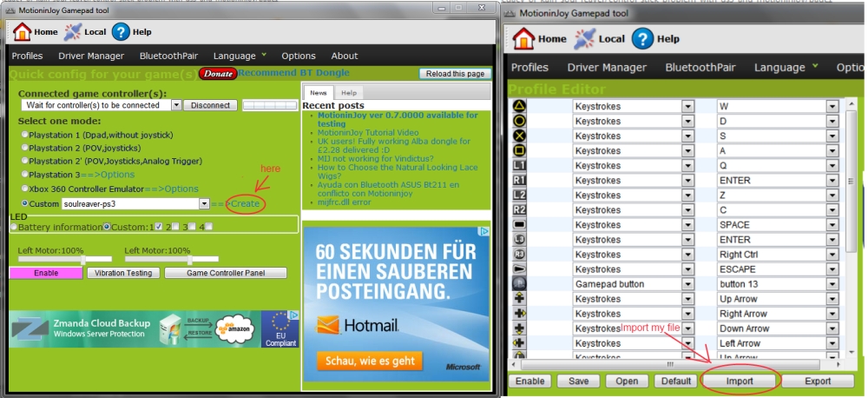Select the Custom mode radio button

click(25, 203)
